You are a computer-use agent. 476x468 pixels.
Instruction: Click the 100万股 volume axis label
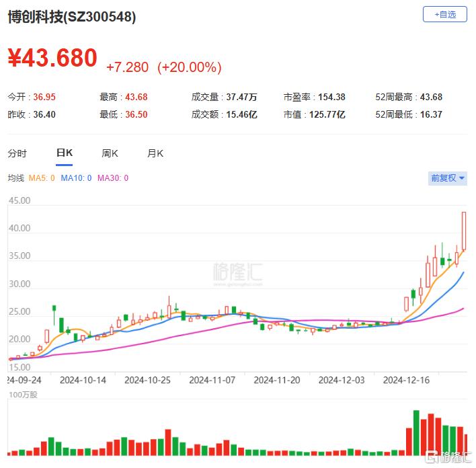pos(23,395)
